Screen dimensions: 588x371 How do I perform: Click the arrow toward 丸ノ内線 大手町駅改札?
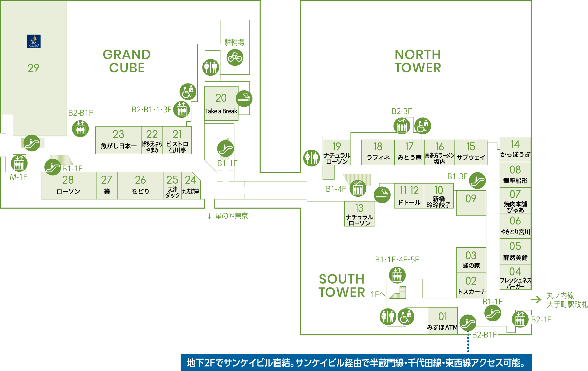(536, 300)
